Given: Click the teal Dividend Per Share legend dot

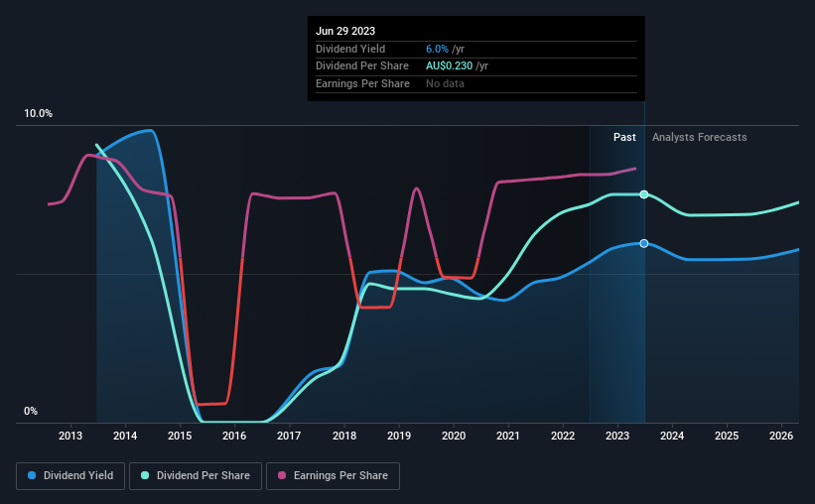Looking at the screenshot, I should point(145,475).
